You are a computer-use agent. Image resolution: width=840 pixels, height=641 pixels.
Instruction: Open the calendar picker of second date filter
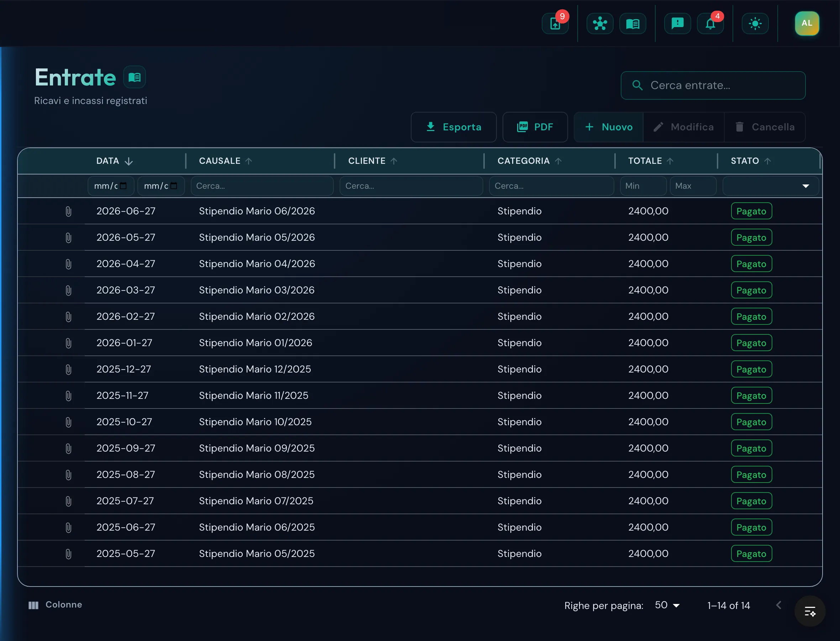click(x=174, y=186)
